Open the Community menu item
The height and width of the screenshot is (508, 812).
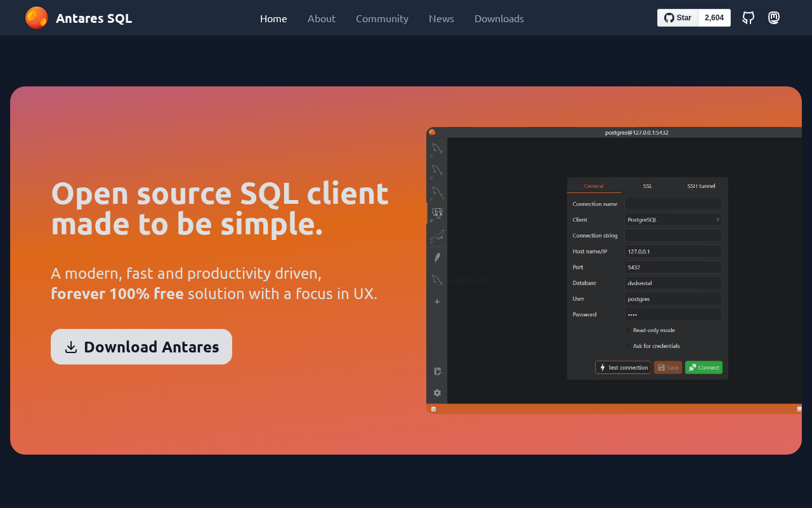click(x=382, y=18)
